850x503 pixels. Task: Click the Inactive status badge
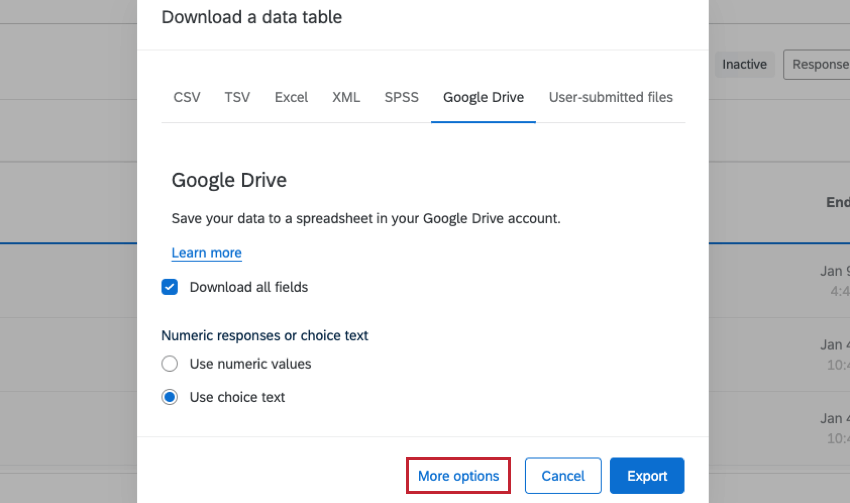744,65
